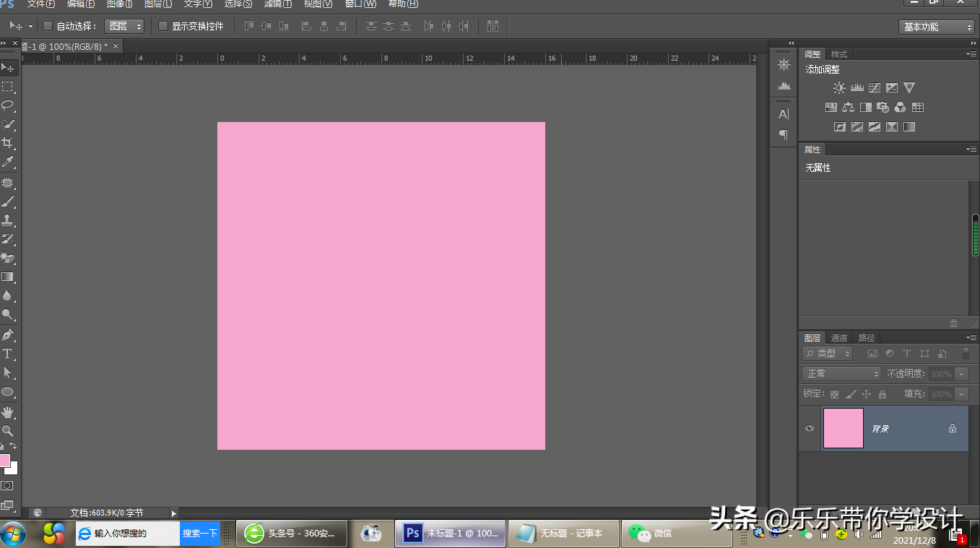
Task: Click the 搜索一下 button on the taskbar
Action: tap(200, 534)
